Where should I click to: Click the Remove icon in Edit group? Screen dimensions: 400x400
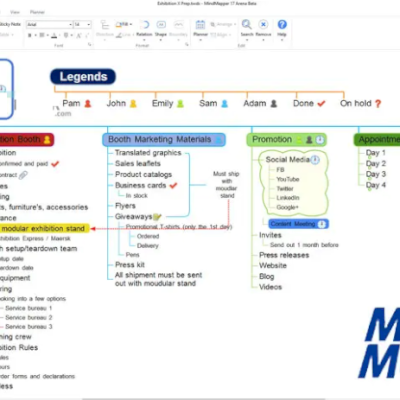click(263, 25)
